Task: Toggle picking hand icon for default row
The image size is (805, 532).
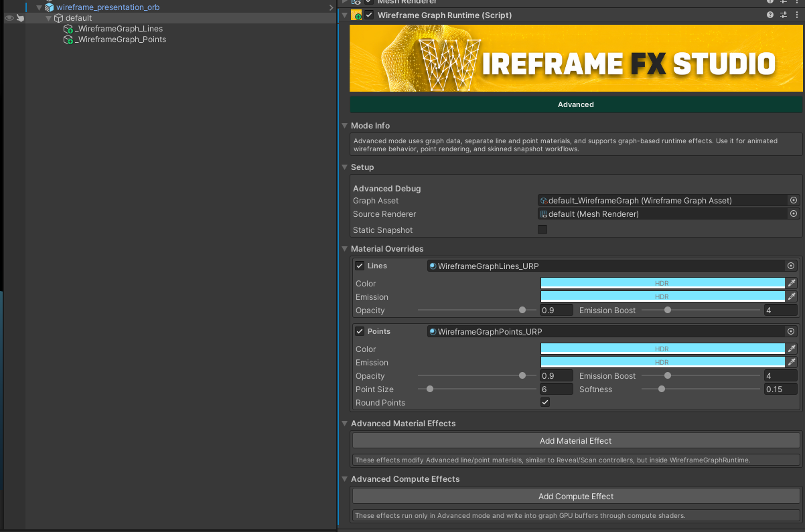Action: (x=20, y=18)
